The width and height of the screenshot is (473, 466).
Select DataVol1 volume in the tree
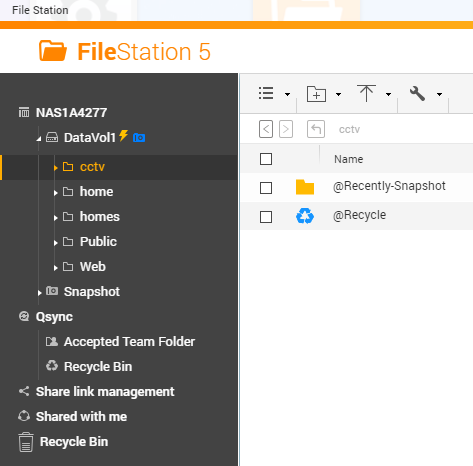[90, 138]
